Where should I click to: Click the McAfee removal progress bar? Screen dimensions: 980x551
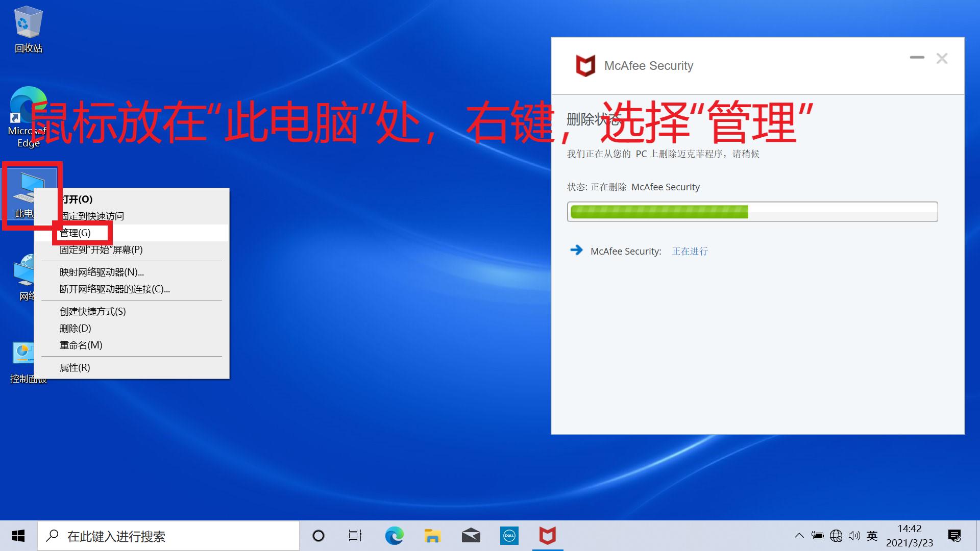tap(753, 211)
